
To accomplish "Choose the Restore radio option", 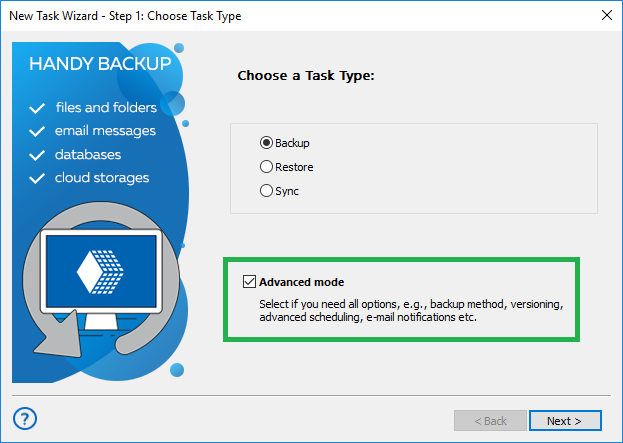I will 266,167.
